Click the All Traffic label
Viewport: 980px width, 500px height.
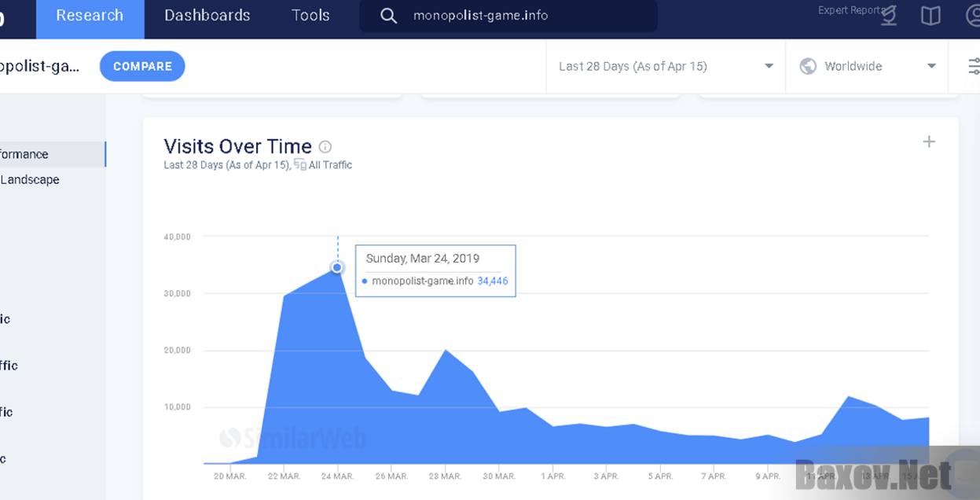tap(330, 165)
